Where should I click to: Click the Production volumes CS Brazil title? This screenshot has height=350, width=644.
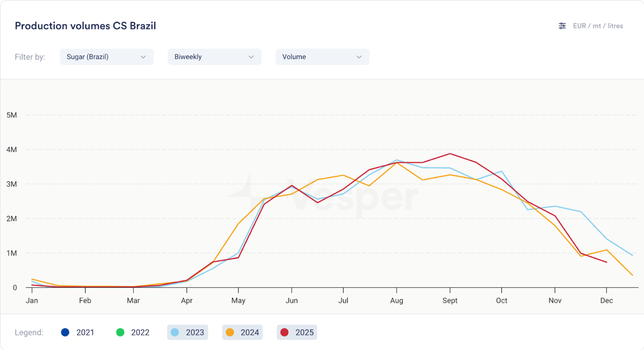click(x=85, y=26)
